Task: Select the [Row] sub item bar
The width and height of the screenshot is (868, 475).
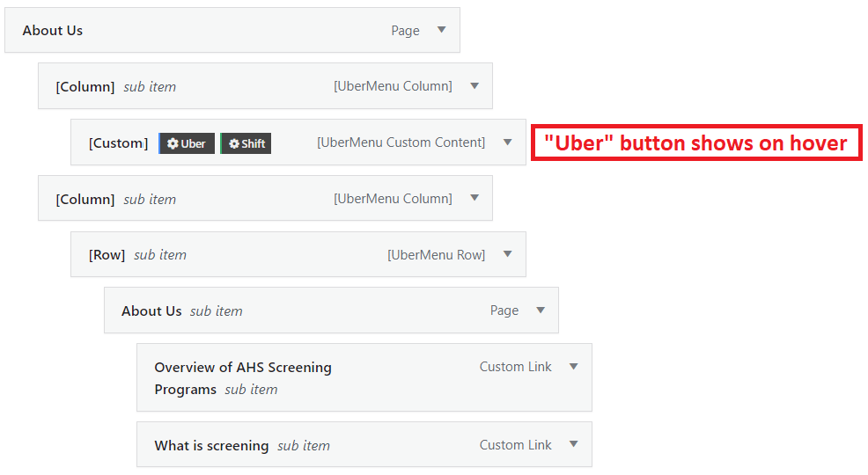Action: click(x=298, y=254)
